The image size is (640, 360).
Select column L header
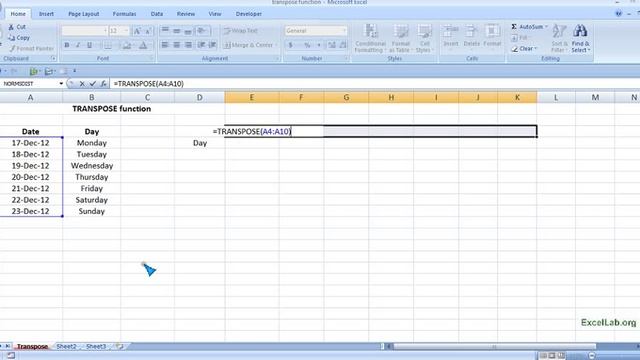(556, 97)
